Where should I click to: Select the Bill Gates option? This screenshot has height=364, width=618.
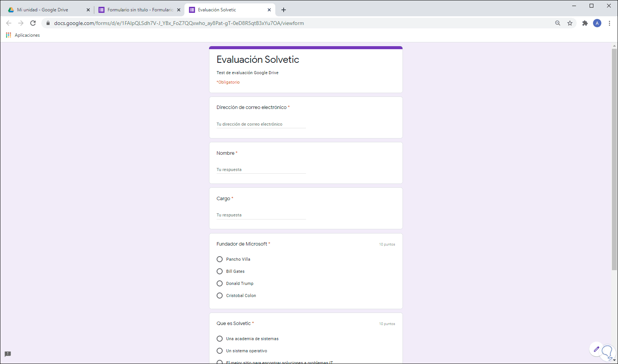pos(220,271)
